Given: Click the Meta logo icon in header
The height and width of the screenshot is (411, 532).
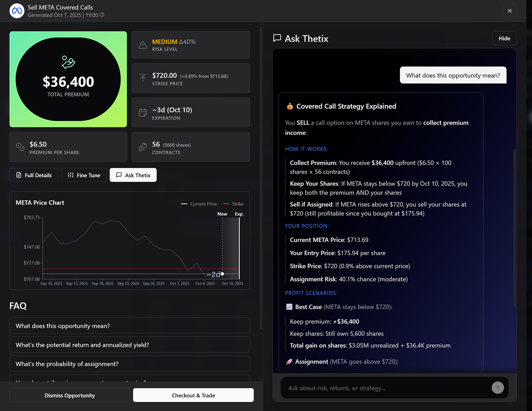Looking at the screenshot, I should (x=17, y=11).
